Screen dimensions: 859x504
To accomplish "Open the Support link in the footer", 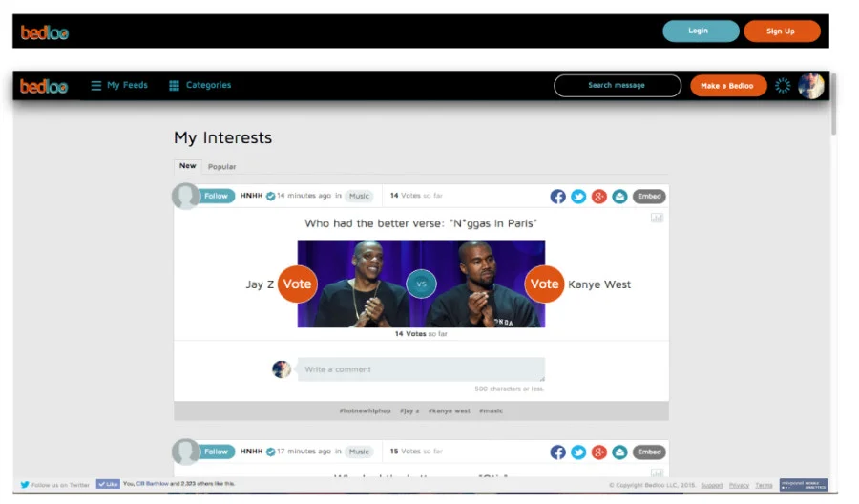I will coord(712,485).
